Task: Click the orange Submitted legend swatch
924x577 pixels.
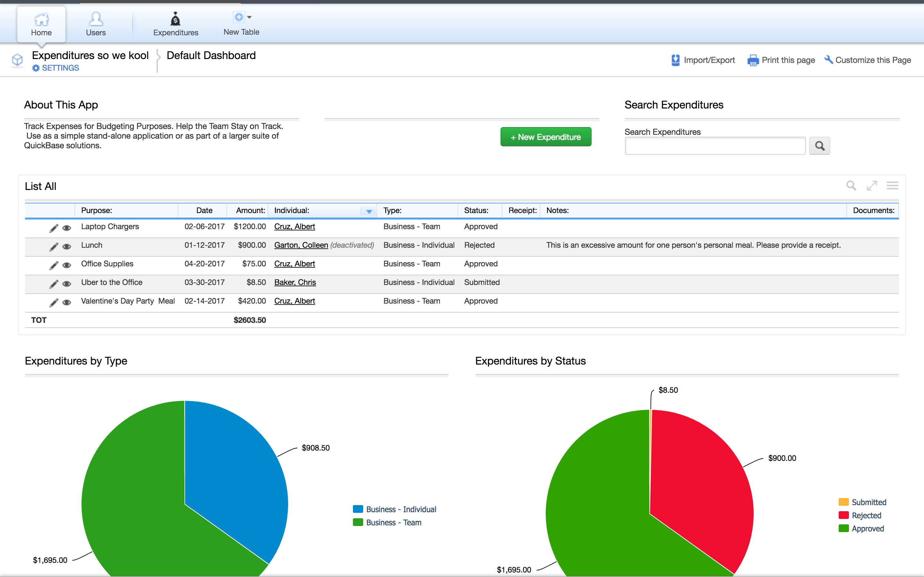Action: (x=843, y=502)
